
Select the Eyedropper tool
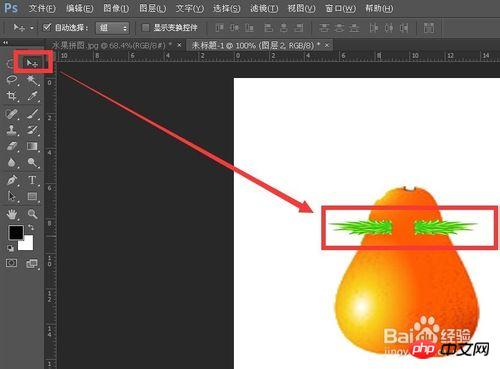click(x=32, y=96)
